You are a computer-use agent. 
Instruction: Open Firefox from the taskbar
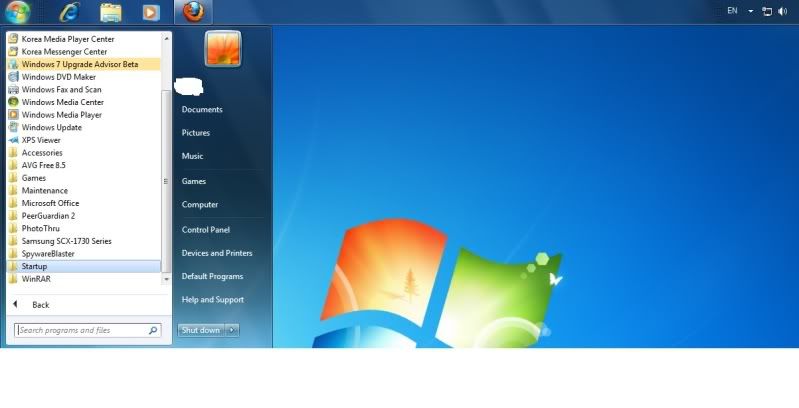tap(194, 12)
